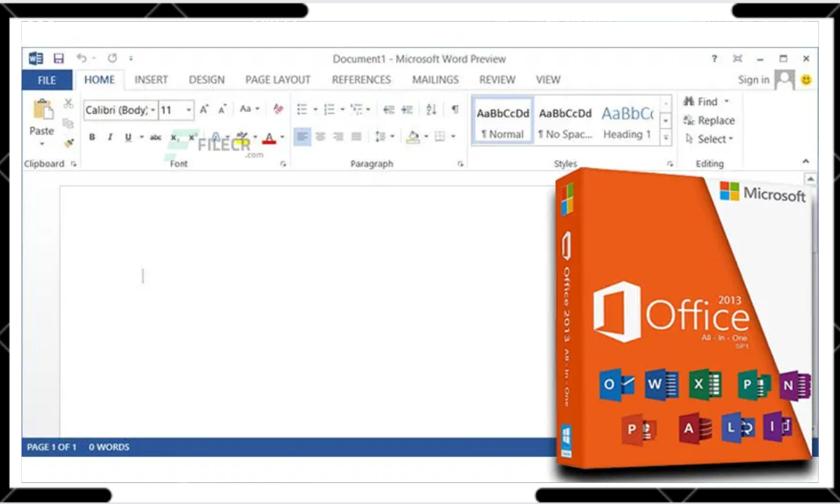Open the FILE tab
The height and width of the screenshot is (504, 840).
click(47, 80)
